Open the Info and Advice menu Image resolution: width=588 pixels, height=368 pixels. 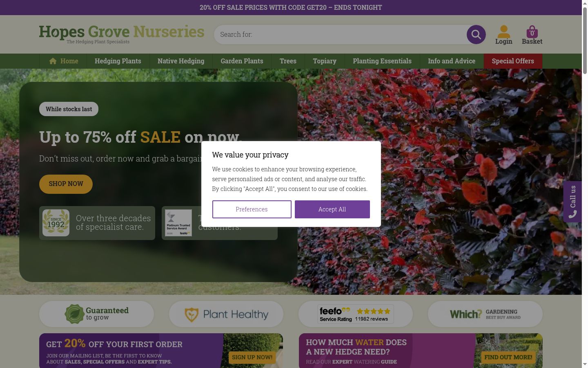tap(452, 61)
